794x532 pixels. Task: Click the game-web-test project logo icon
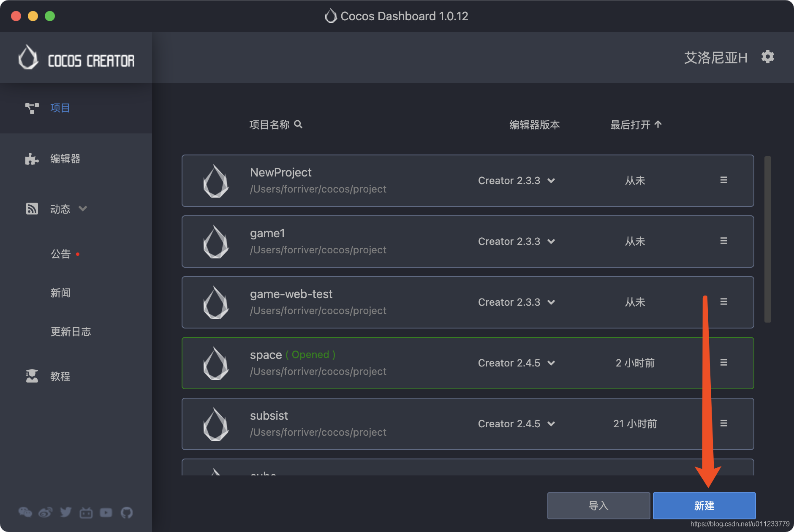(x=216, y=302)
